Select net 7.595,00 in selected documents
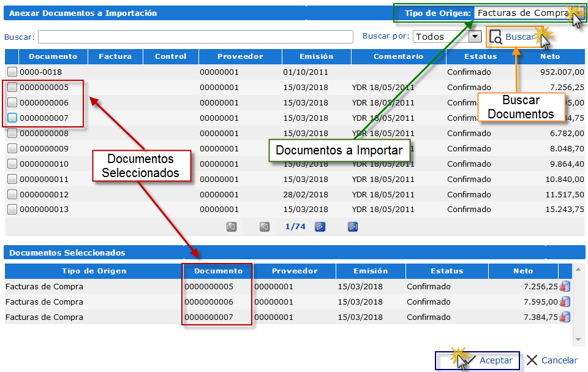The image size is (588, 372). click(541, 302)
